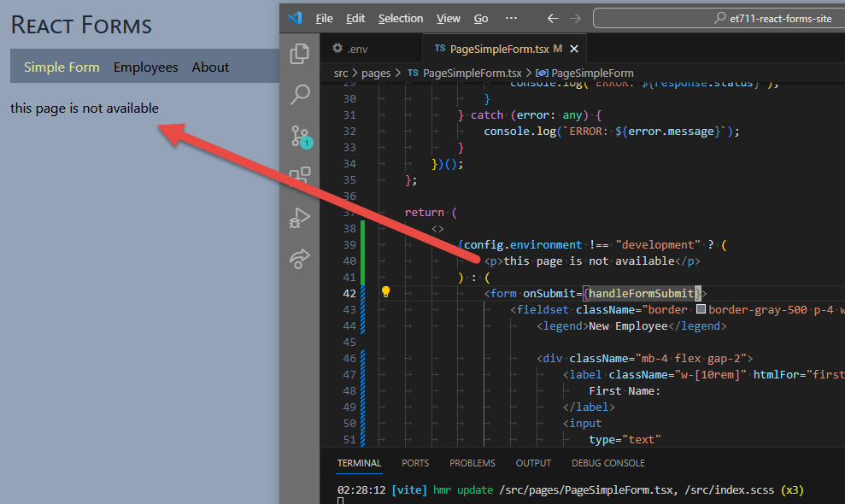Go back with the left arrow

(x=553, y=18)
